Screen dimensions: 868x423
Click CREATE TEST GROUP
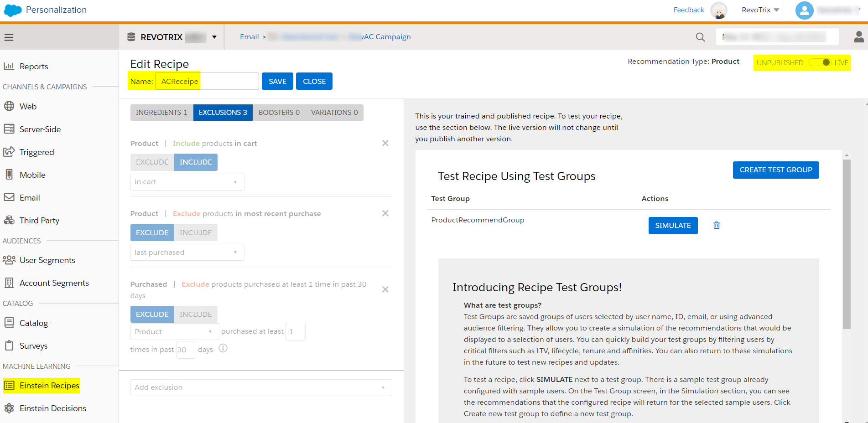coord(776,170)
